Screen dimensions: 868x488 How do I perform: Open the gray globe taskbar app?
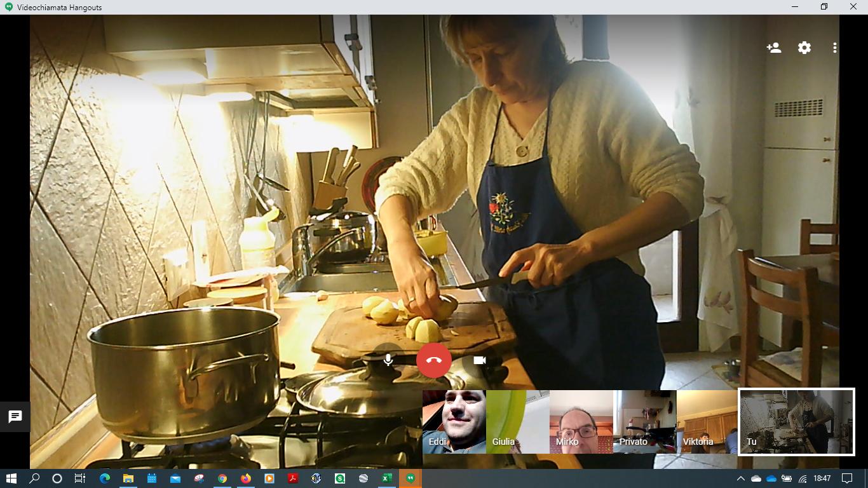pos(363,478)
